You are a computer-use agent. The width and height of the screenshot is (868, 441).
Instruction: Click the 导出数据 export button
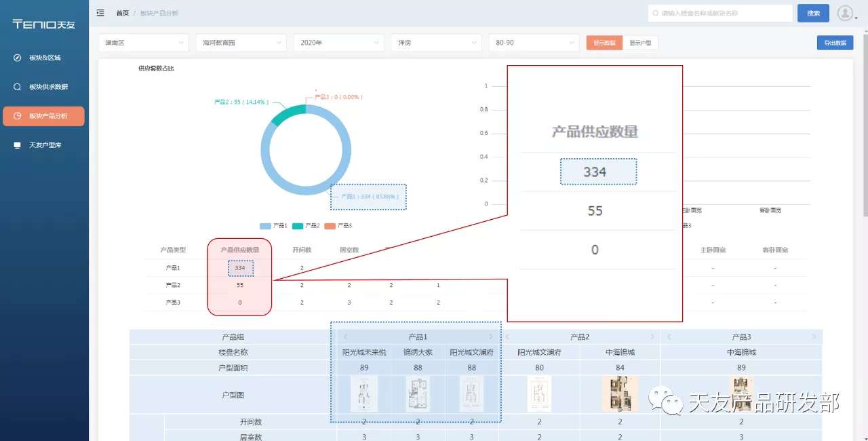coord(834,42)
